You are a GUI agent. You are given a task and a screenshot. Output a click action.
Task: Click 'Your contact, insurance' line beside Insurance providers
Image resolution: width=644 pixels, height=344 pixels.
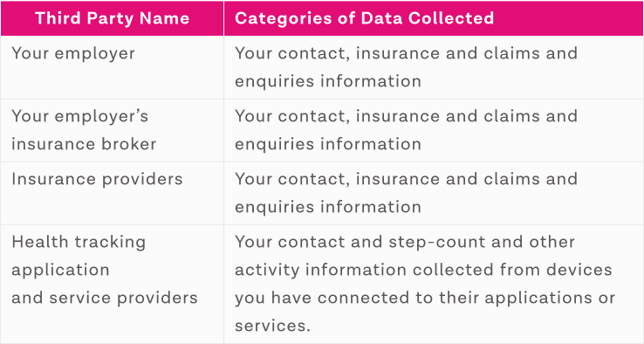[406, 180]
